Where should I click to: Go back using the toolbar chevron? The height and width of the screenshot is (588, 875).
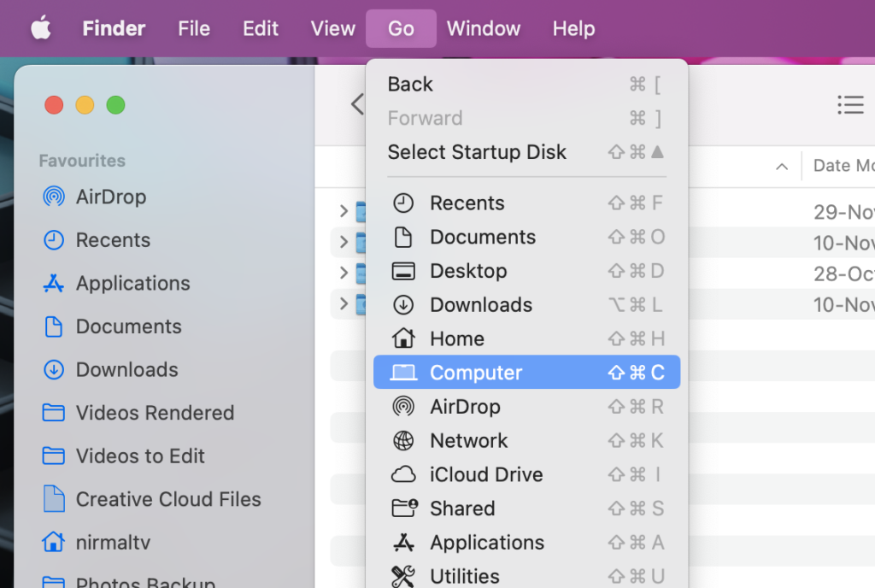point(357,104)
